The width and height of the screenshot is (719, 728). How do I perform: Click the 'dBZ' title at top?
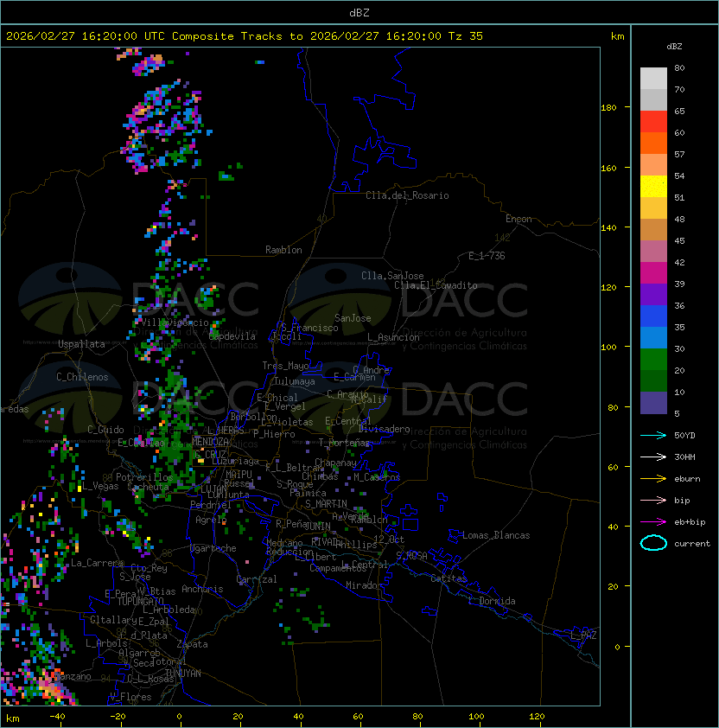click(359, 12)
